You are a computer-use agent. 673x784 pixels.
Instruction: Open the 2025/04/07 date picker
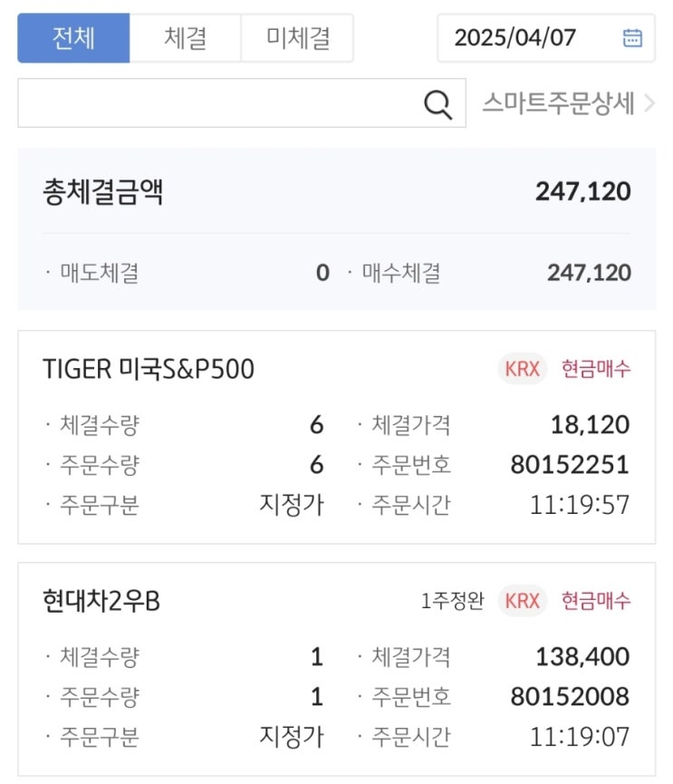pos(515,37)
